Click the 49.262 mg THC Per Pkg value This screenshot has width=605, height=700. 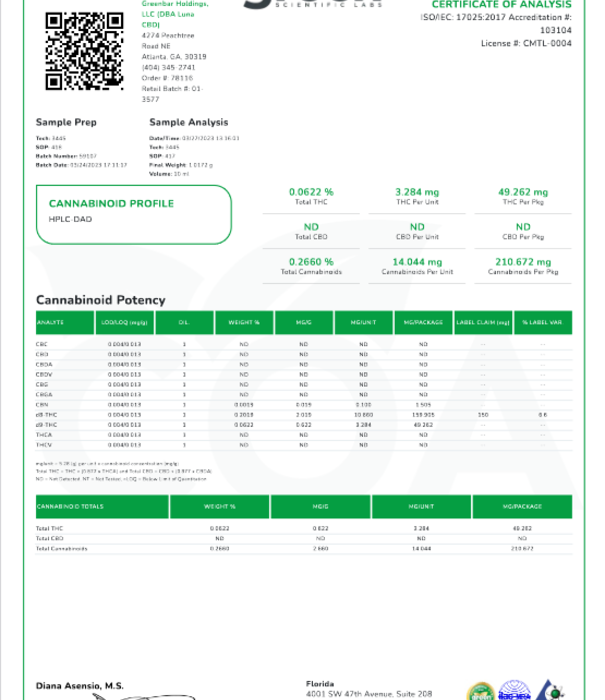(x=523, y=192)
